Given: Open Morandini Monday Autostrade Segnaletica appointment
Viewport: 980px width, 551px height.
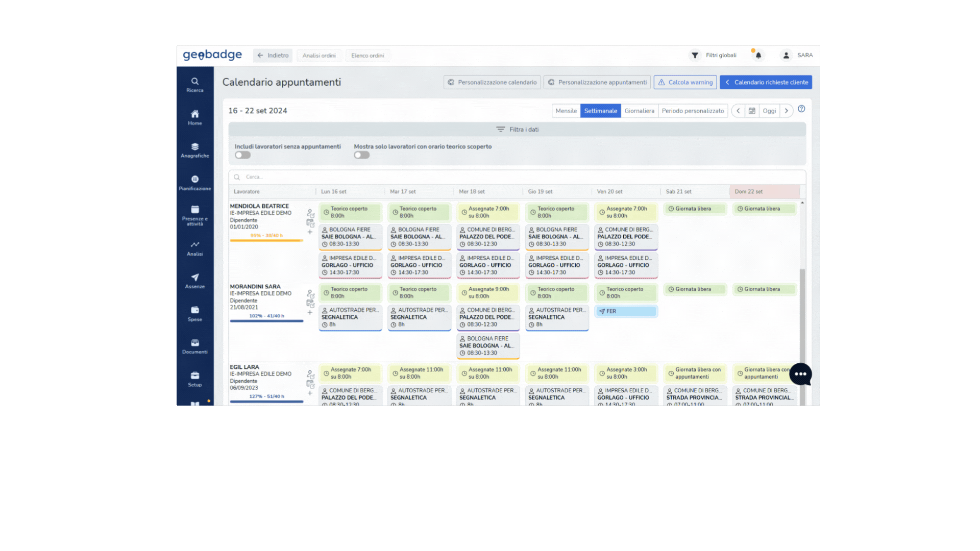Looking at the screenshot, I should point(350,317).
